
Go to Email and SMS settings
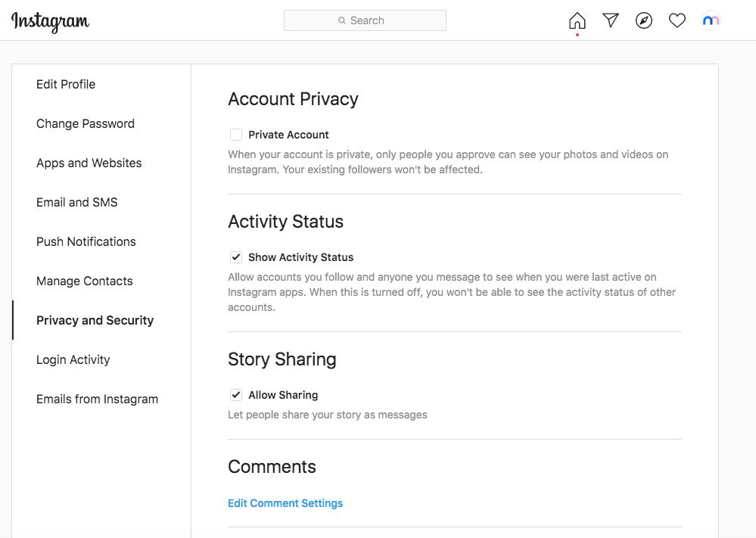[76, 202]
